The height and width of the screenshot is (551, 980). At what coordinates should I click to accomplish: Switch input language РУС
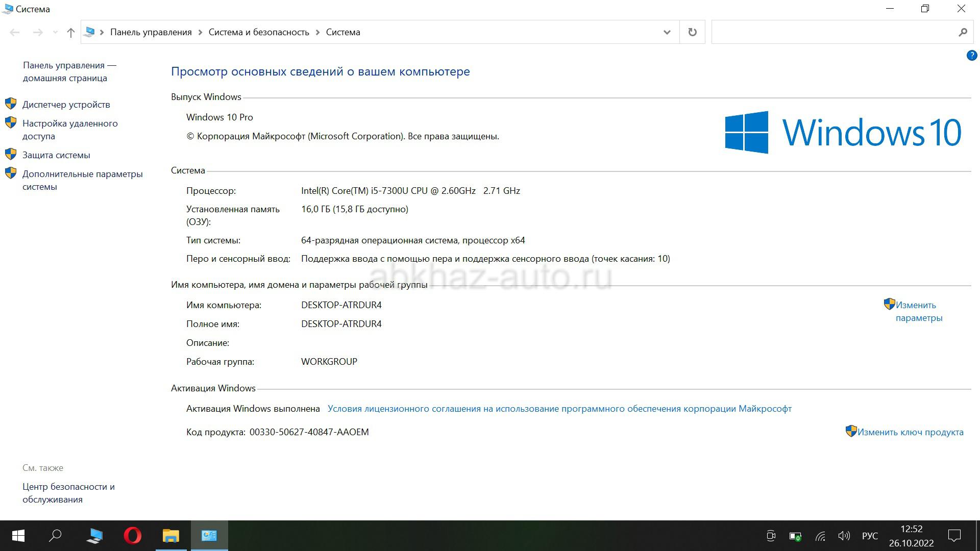pos(870,536)
